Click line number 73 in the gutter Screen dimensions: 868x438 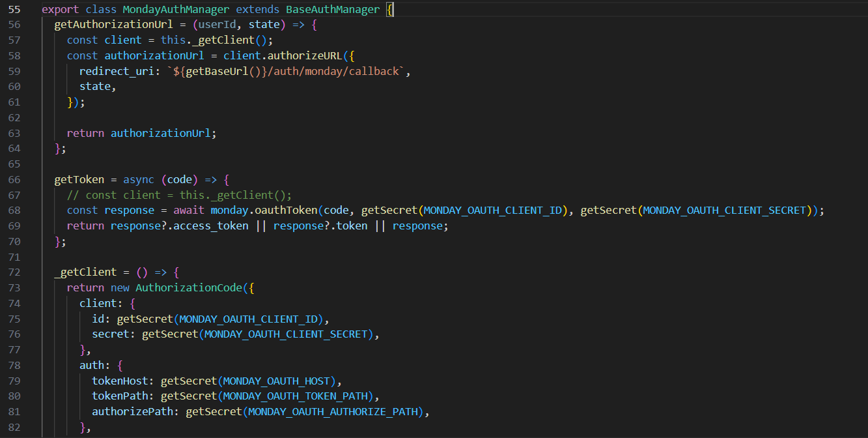point(14,287)
